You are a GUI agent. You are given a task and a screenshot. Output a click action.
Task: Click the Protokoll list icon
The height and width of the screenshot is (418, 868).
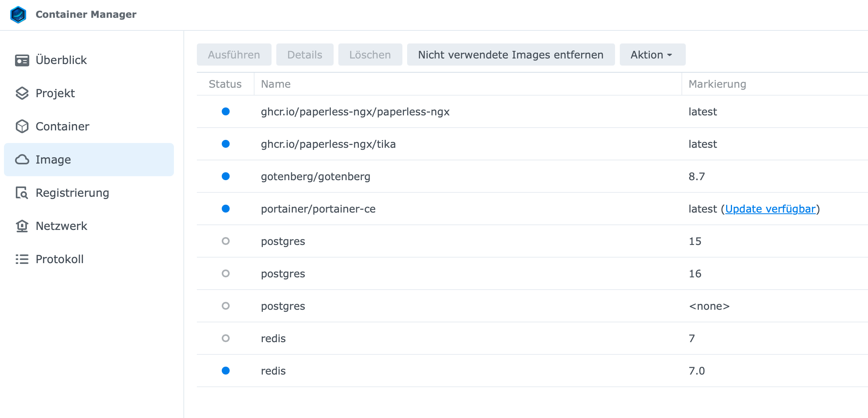click(x=22, y=259)
